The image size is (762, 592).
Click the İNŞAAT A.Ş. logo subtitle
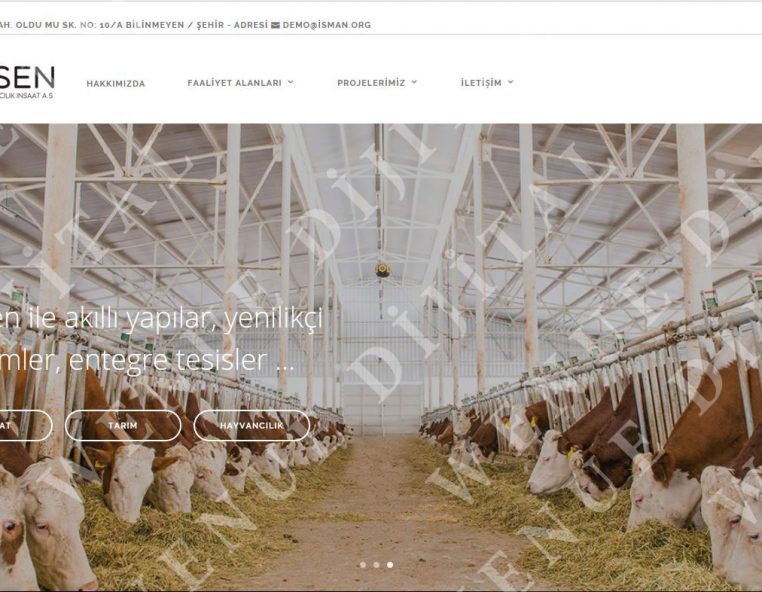click(27, 96)
